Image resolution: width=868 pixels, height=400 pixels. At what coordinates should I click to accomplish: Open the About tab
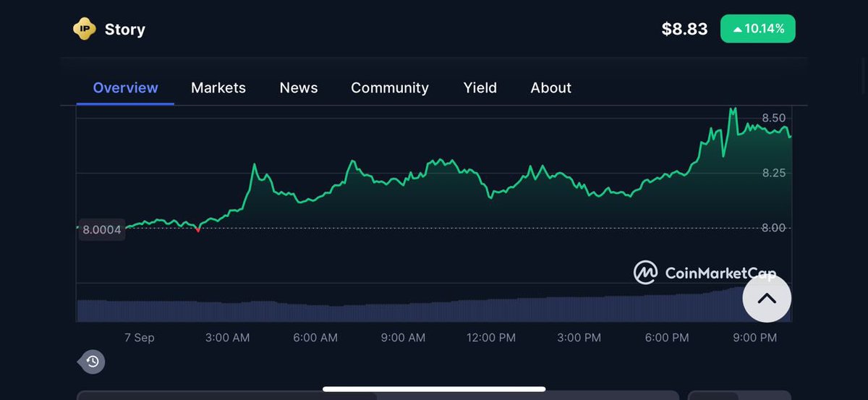pos(551,88)
